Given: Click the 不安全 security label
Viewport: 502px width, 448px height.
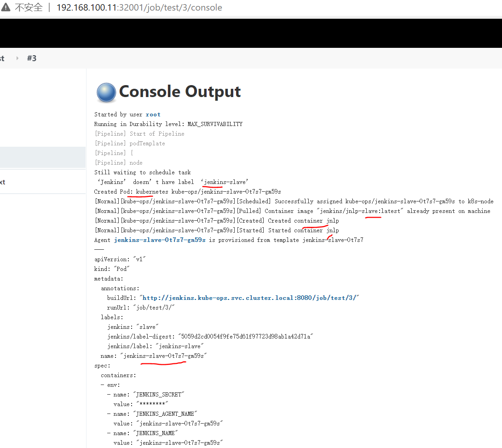Looking at the screenshot, I should pyautogui.click(x=29, y=7).
